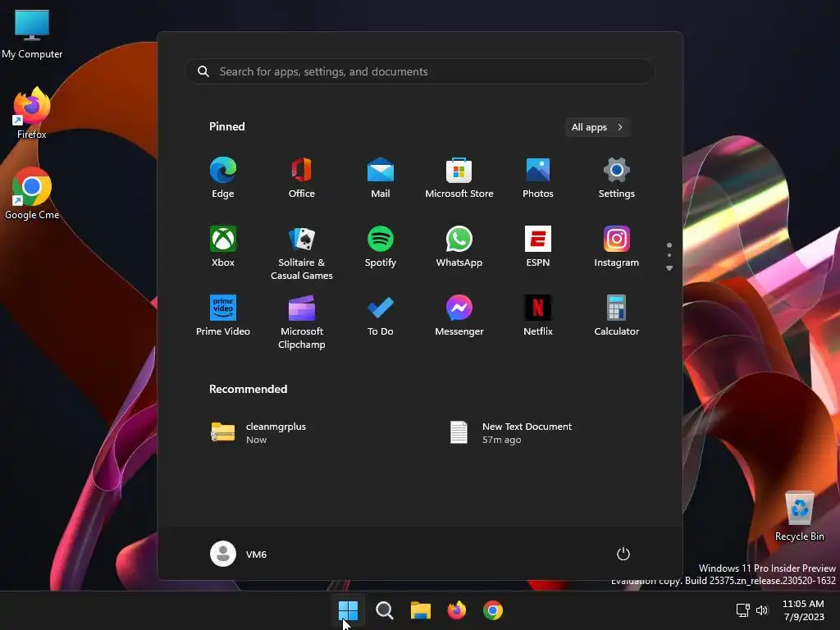The image size is (840, 630).
Task: Open Solitaire & Casual Games
Action: click(302, 253)
